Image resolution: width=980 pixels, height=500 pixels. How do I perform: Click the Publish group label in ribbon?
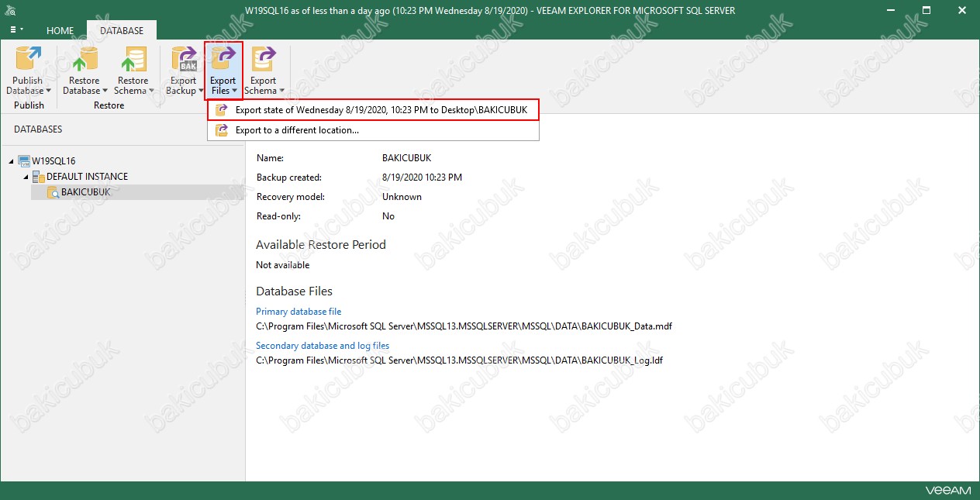tap(29, 105)
